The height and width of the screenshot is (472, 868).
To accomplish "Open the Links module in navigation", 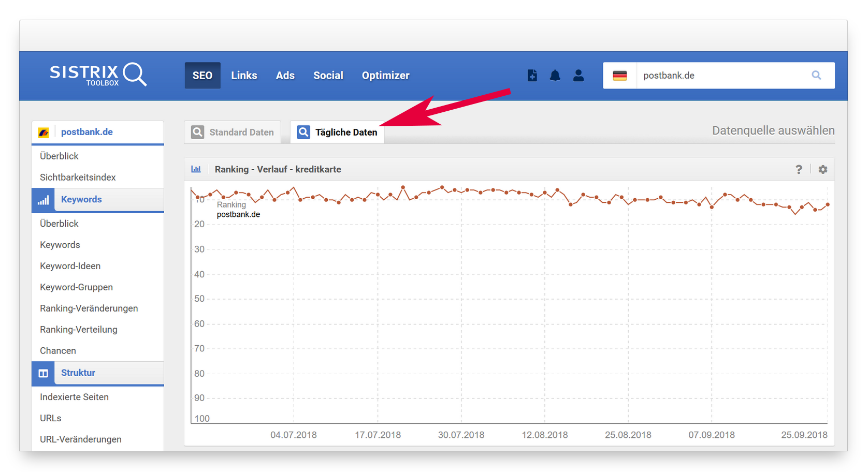I will tap(244, 76).
